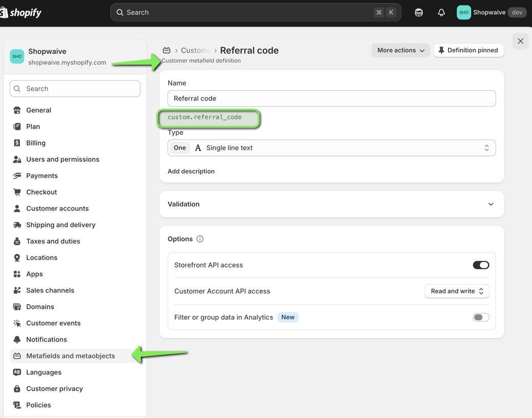Expand the Validation section
Image resolution: width=532 pixels, height=418 pixels.
[332, 204]
